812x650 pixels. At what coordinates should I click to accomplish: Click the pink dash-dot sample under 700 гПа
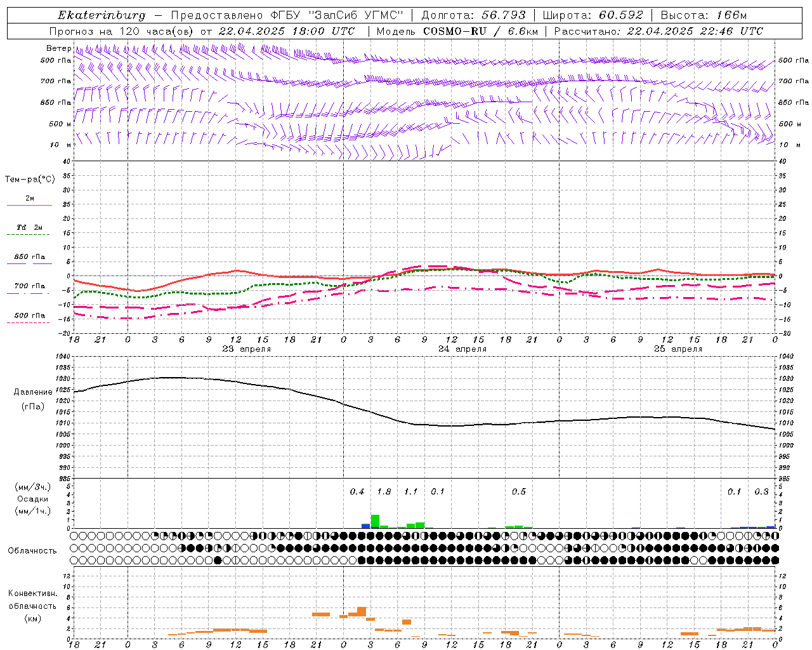(29, 293)
